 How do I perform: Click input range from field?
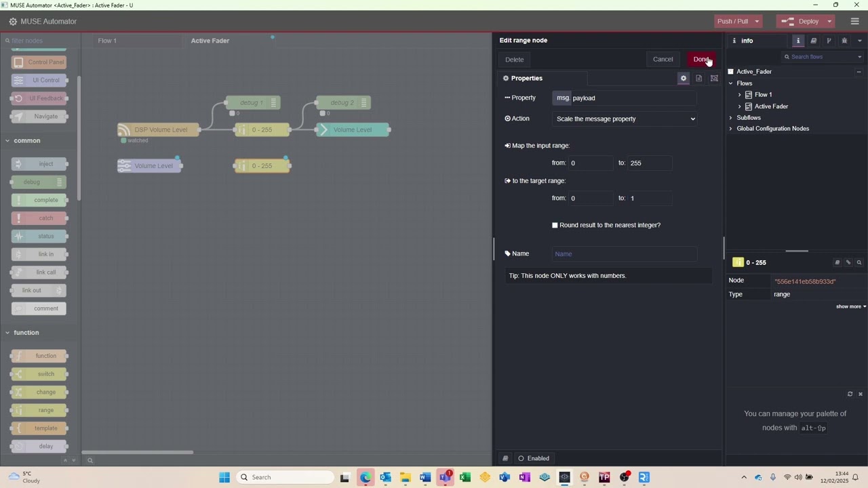point(590,163)
